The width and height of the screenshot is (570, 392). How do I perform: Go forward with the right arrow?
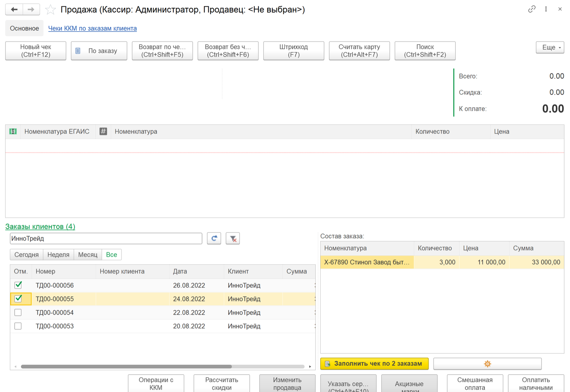(31, 9)
